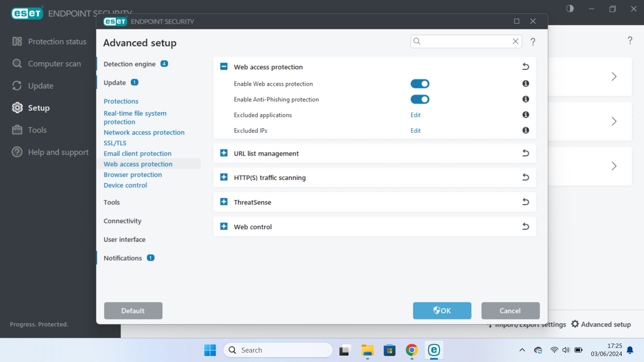Clear the Advanced setup search field
This screenshot has width=644, height=362.
click(516, 41)
